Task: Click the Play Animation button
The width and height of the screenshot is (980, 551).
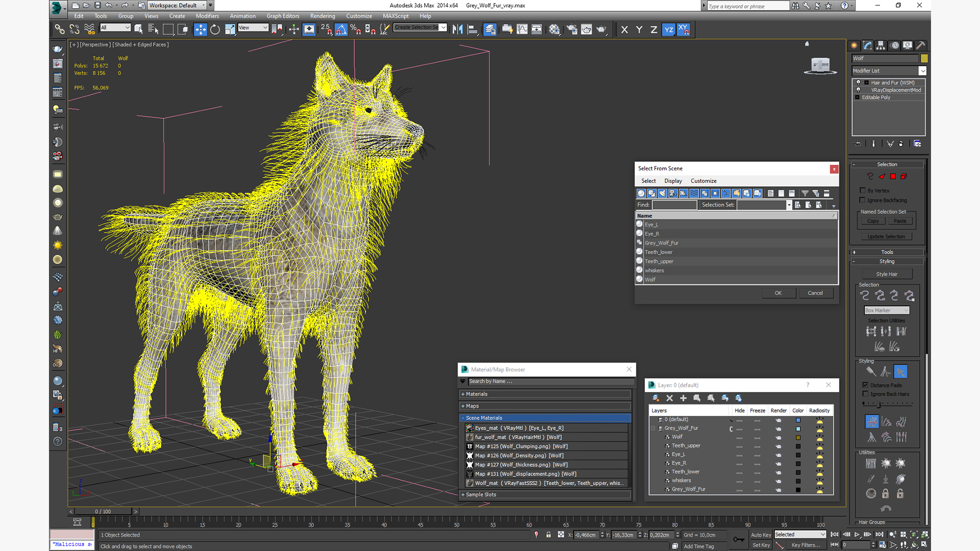Action: 857,534
